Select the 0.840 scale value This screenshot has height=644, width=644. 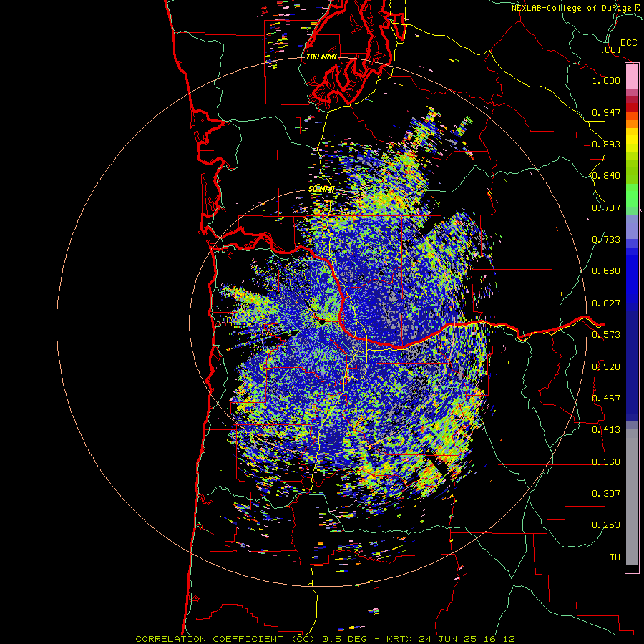606,176
